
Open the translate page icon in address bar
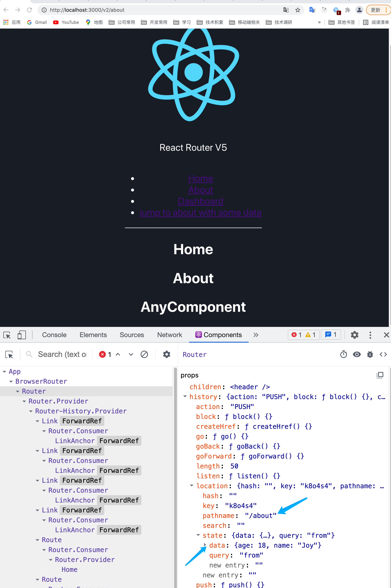286,10
